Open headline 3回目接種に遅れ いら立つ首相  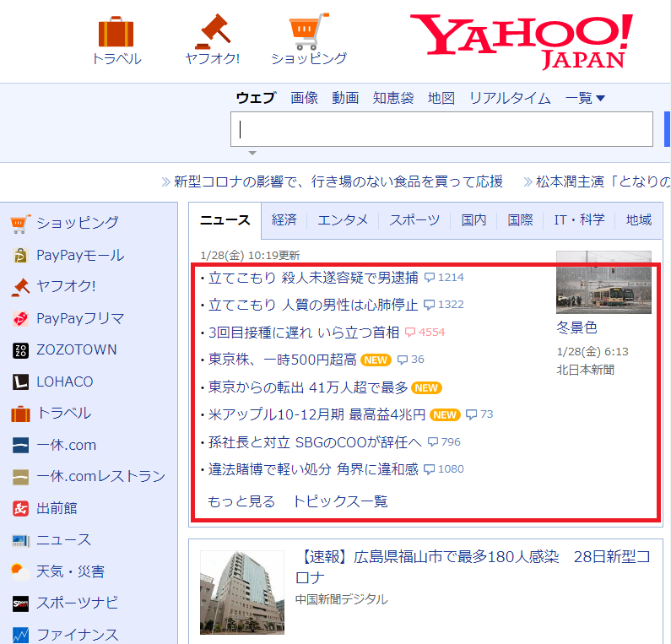pos(304,333)
